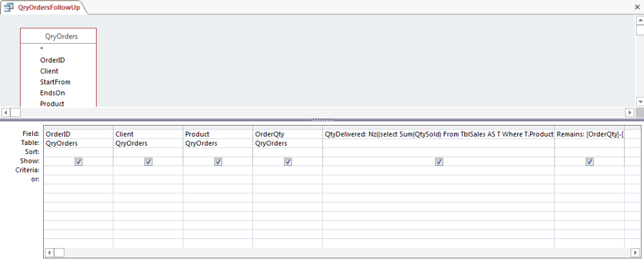Open the Sort cell under OrderQty
Screen dimensions: 644x259
287,153
